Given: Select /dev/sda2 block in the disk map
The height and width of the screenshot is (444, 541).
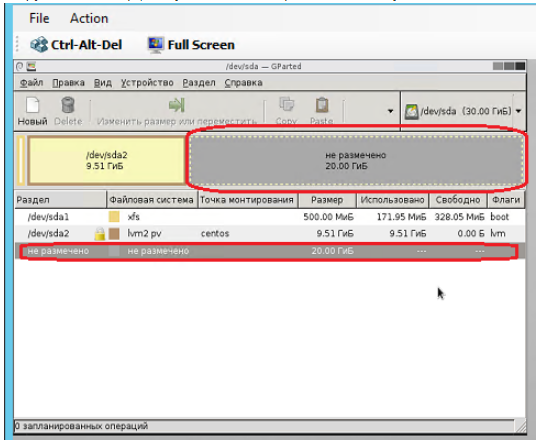Looking at the screenshot, I should [x=106, y=160].
